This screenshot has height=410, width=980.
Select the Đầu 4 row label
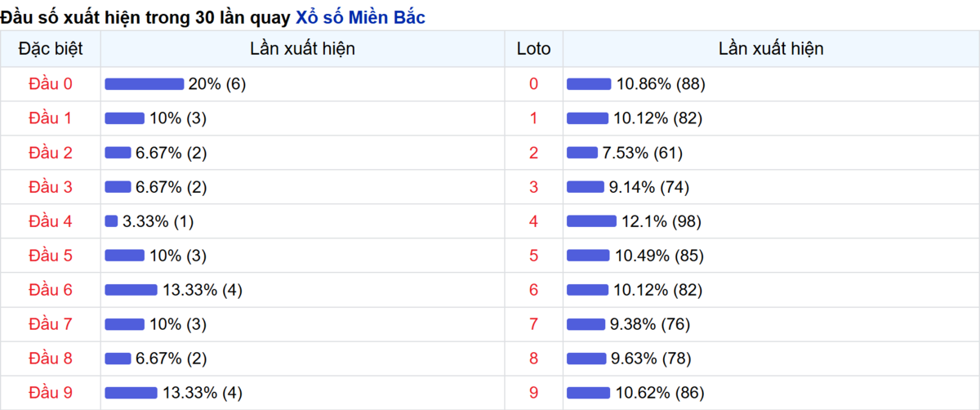pos(51,221)
